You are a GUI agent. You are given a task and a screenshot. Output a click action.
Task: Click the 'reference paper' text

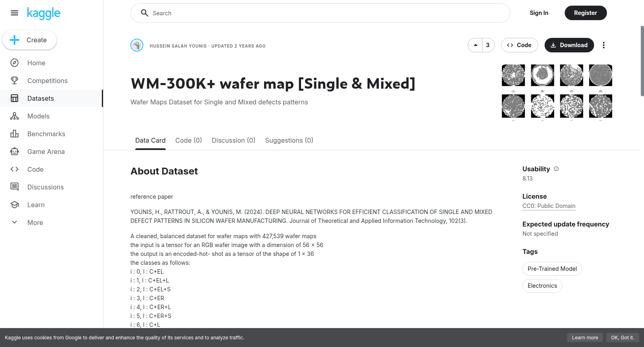152,197
